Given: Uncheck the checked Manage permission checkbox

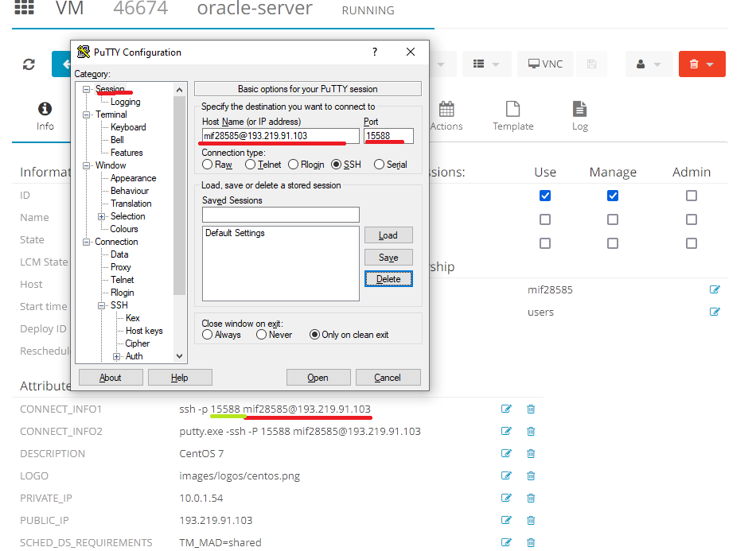Looking at the screenshot, I should 613,196.
